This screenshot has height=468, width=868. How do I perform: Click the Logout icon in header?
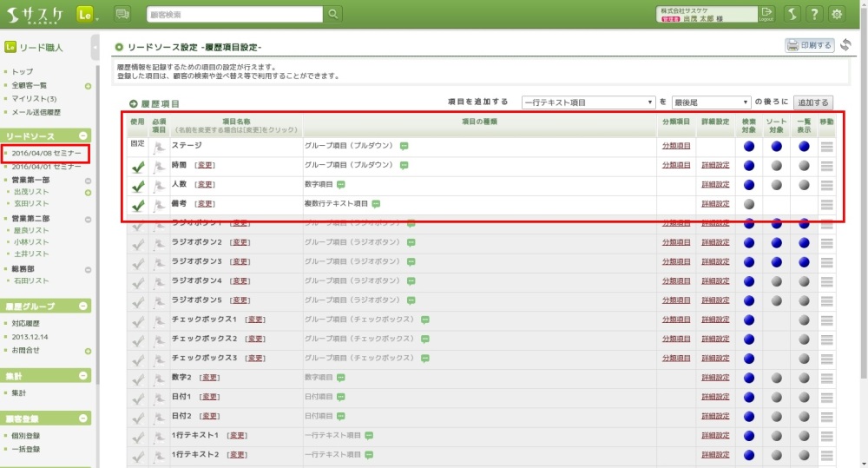[x=766, y=14]
